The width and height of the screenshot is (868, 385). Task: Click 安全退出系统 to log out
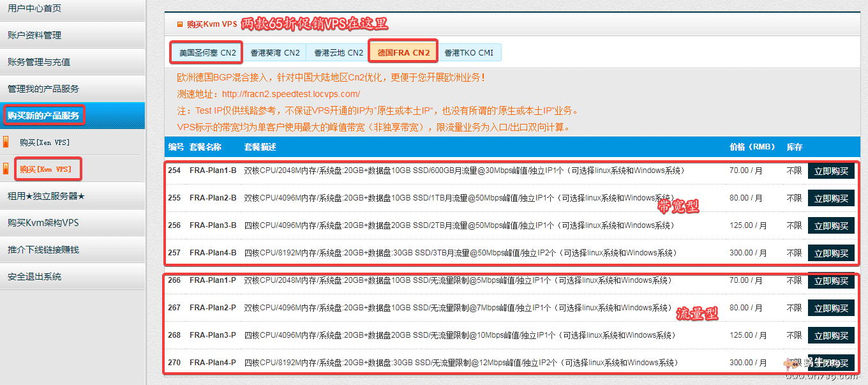tap(34, 276)
